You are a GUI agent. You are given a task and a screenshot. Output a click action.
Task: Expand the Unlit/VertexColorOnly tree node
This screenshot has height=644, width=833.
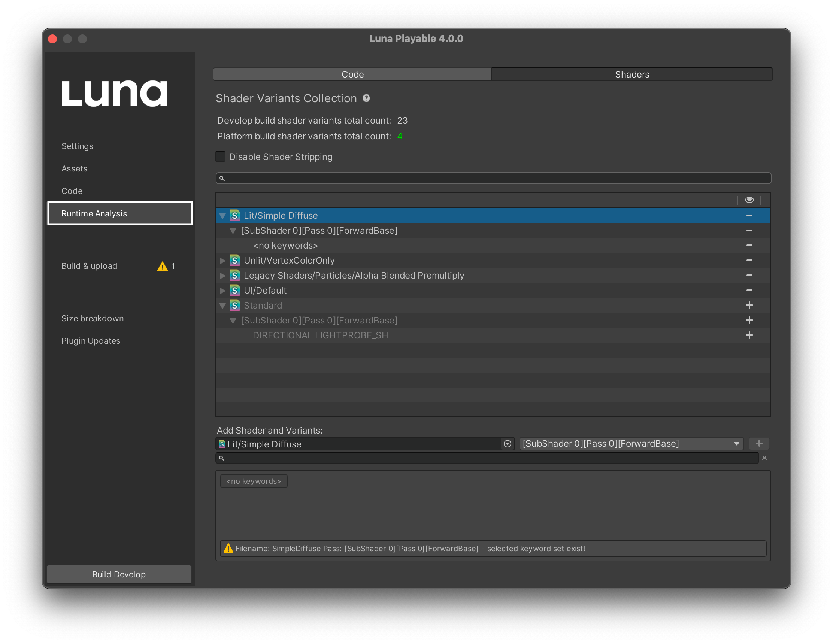click(222, 261)
